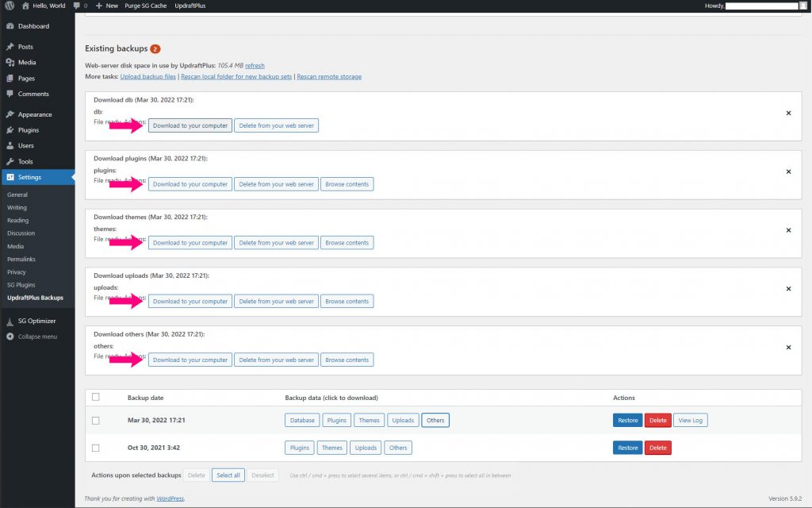Image resolution: width=812 pixels, height=508 pixels.
Task: Collapse the admin menu
Action: pos(37,337)
